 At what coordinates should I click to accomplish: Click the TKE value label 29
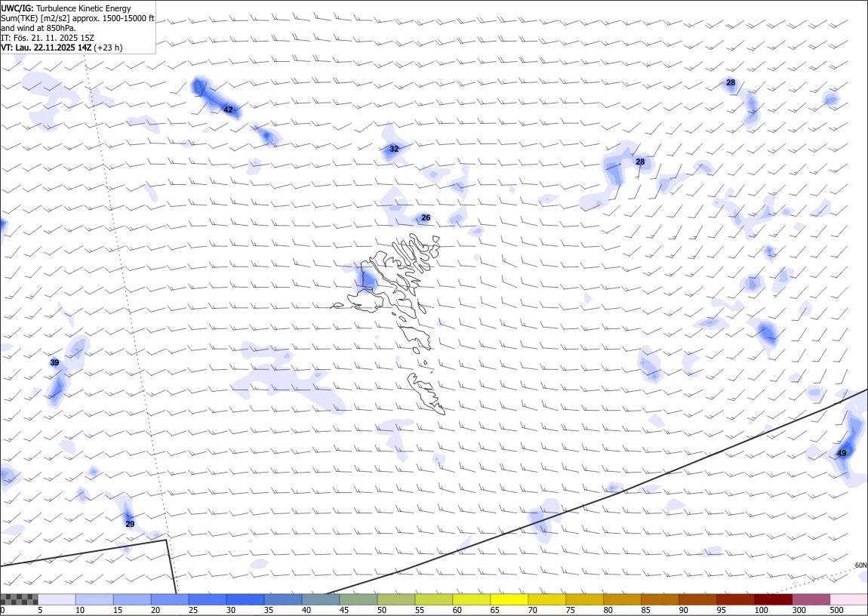(x=130, y=524)
